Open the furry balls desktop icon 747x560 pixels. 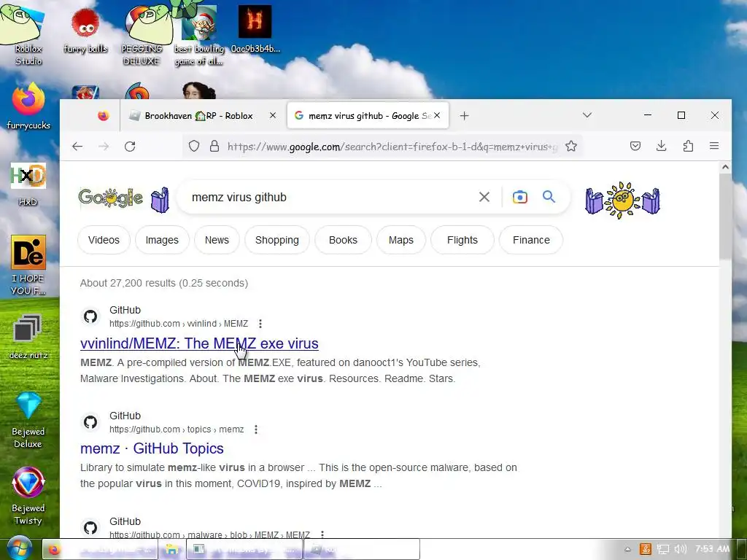[x=85, y=31]
